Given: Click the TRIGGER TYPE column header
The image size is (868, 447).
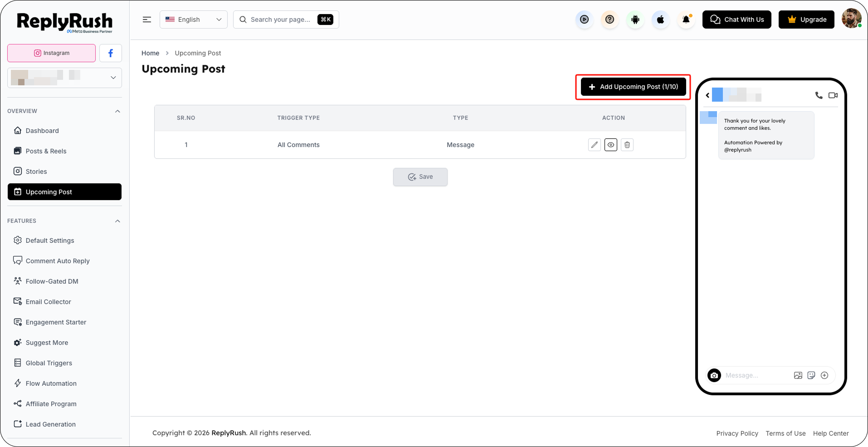Looking at the screenshot, I should (x=298, y=118).
